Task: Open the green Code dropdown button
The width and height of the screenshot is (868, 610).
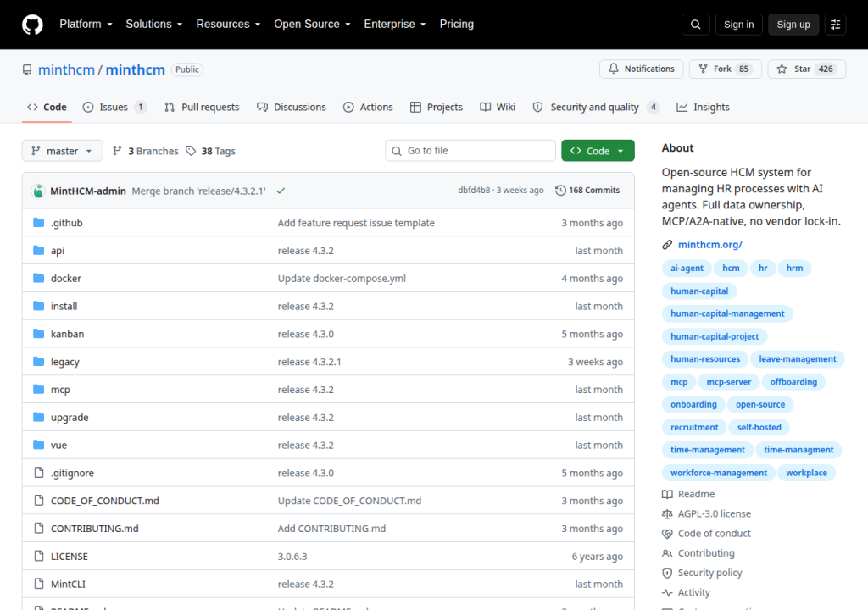Action: (x=598, y=151)
